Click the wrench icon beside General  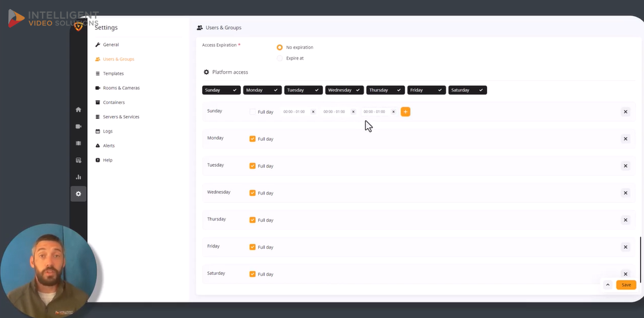[x=98, y=45]
